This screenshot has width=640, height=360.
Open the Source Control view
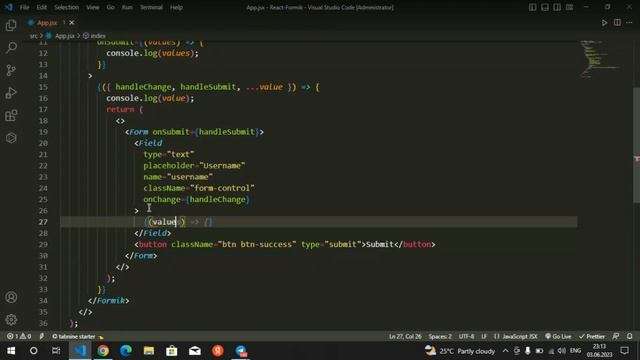pos(11,70)
